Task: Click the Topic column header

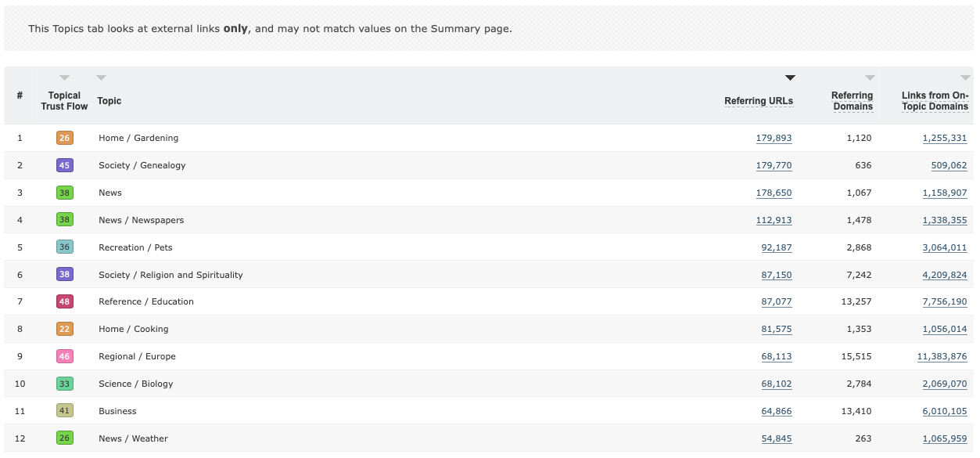Action: (x=109, y=101)
